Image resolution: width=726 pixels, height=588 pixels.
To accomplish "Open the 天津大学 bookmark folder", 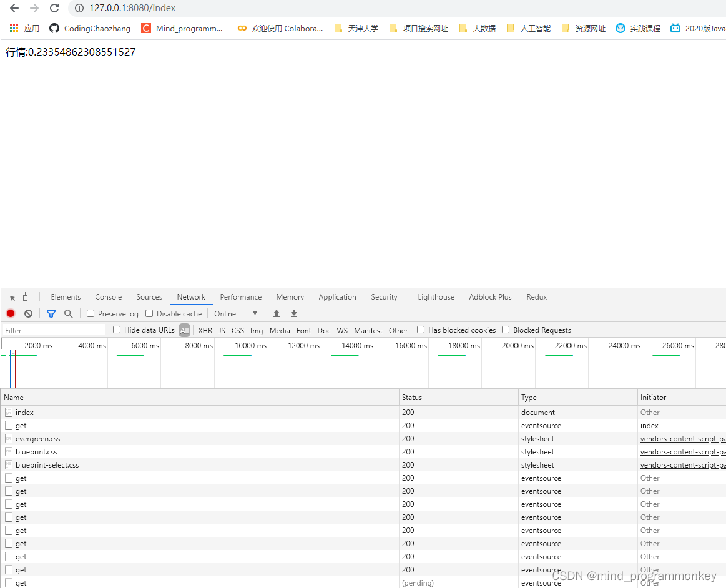I will point(356,28).
